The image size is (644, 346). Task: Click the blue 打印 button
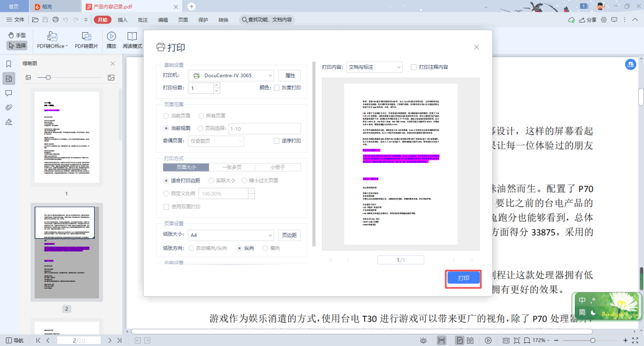click(463, 278)
